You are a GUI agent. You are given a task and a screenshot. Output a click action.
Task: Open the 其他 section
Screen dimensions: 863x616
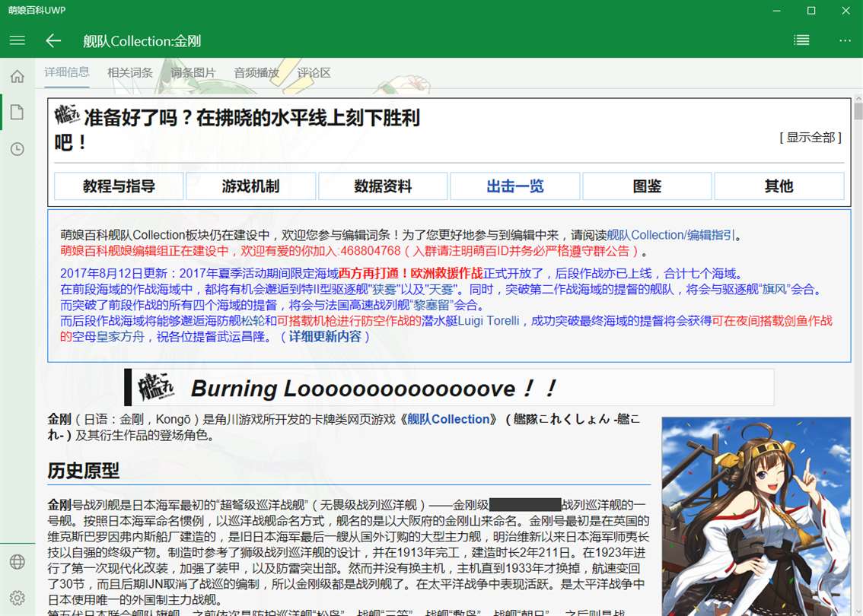(x=779, y=186)
